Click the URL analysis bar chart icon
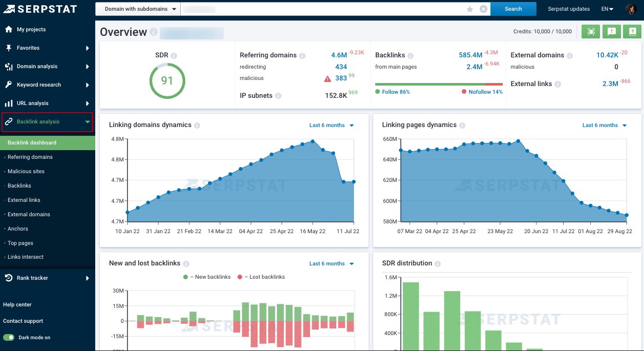Image resolution: width=644 pixels, height=351 pixels. (8, 103)
